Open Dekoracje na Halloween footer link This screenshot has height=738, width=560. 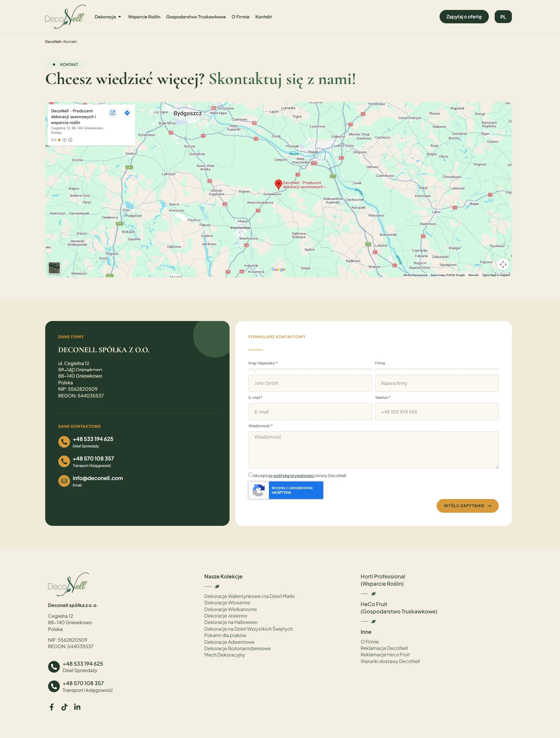pyautogui.click(x=231, y=622)
